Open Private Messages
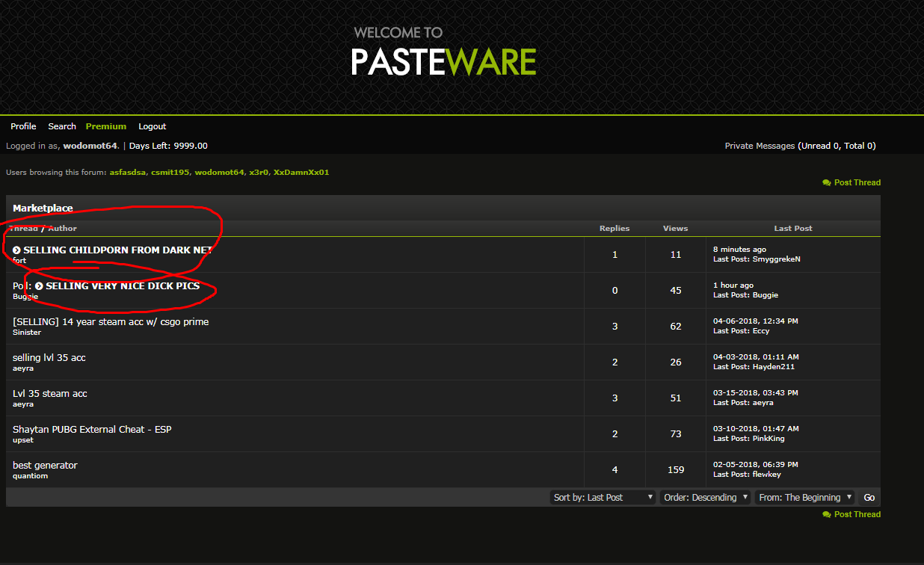The width and height of the screenshot is (924, 565). 760,146
